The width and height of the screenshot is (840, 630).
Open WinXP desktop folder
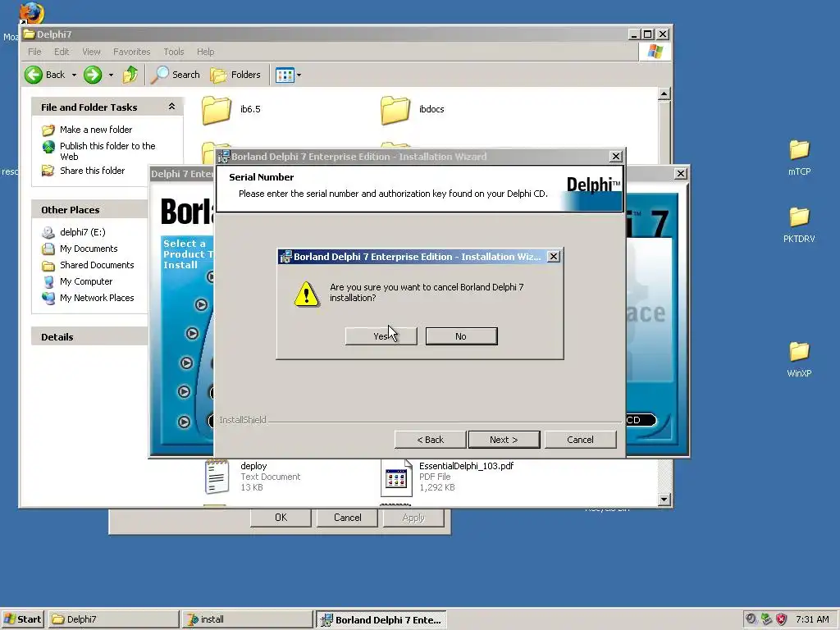pyautogui.click(x=799, y=359)
